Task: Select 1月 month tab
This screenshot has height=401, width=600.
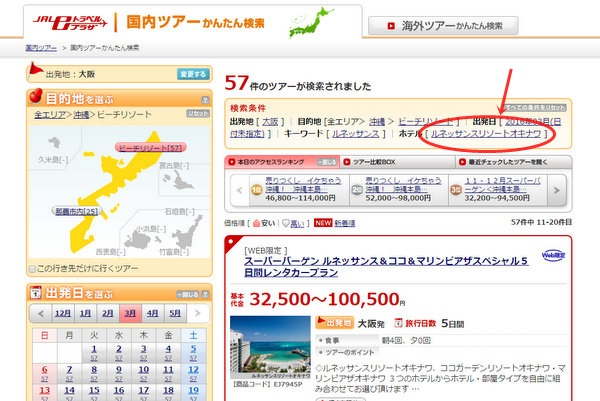Action: coord(85,313)
